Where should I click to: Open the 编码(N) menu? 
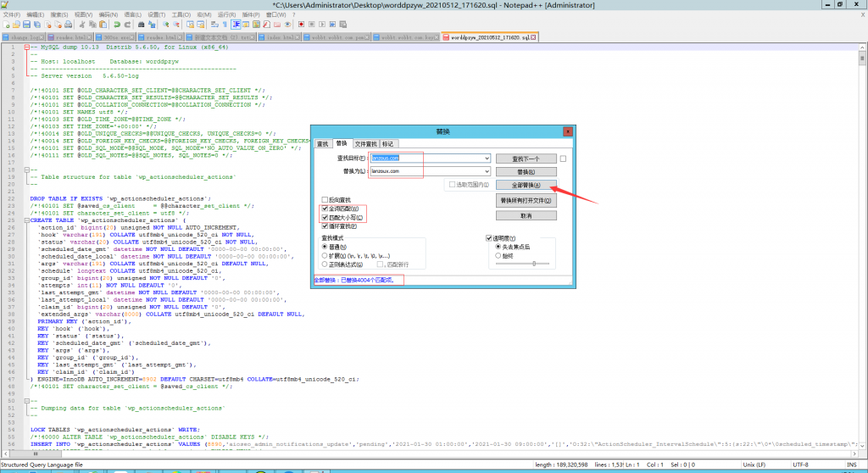[109, 14]
